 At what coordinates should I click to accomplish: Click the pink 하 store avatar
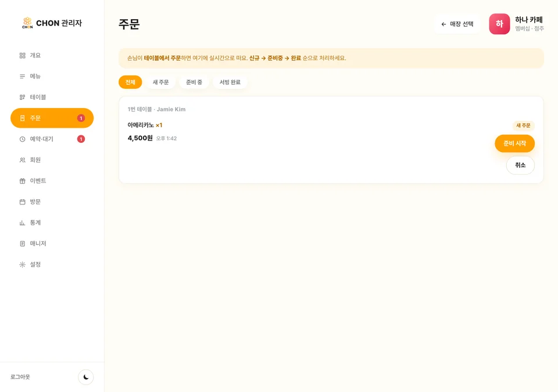(x=499, y=24)
